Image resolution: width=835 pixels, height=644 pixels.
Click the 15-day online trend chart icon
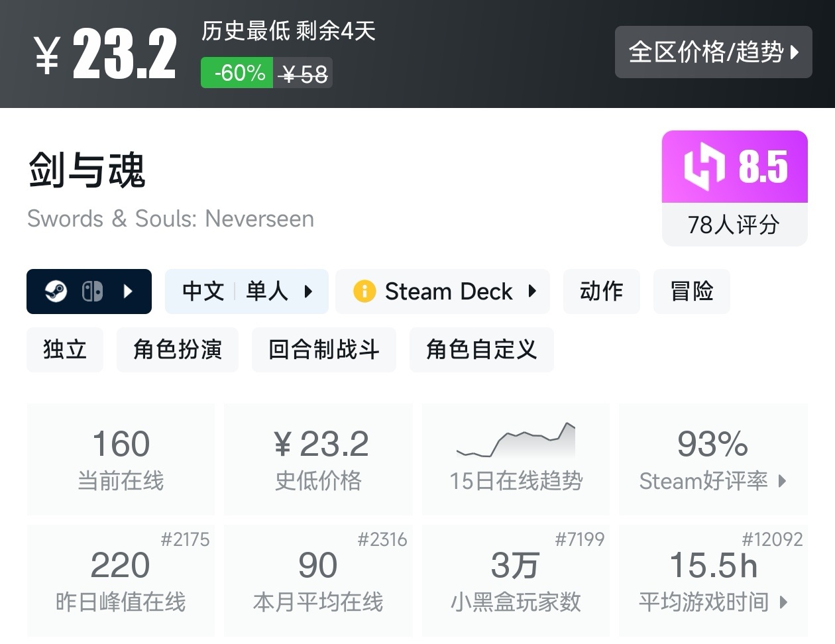tap(516, 441)
